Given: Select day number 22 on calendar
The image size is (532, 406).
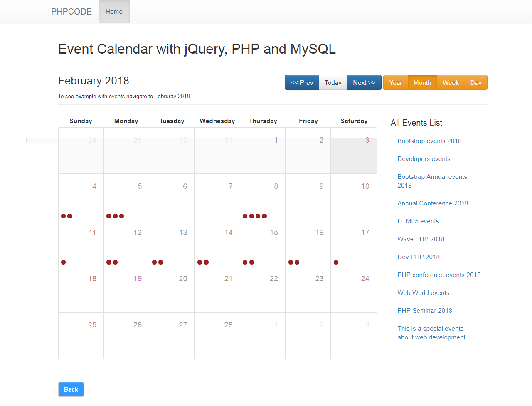Looking at the screenshot, I should 273,279.
